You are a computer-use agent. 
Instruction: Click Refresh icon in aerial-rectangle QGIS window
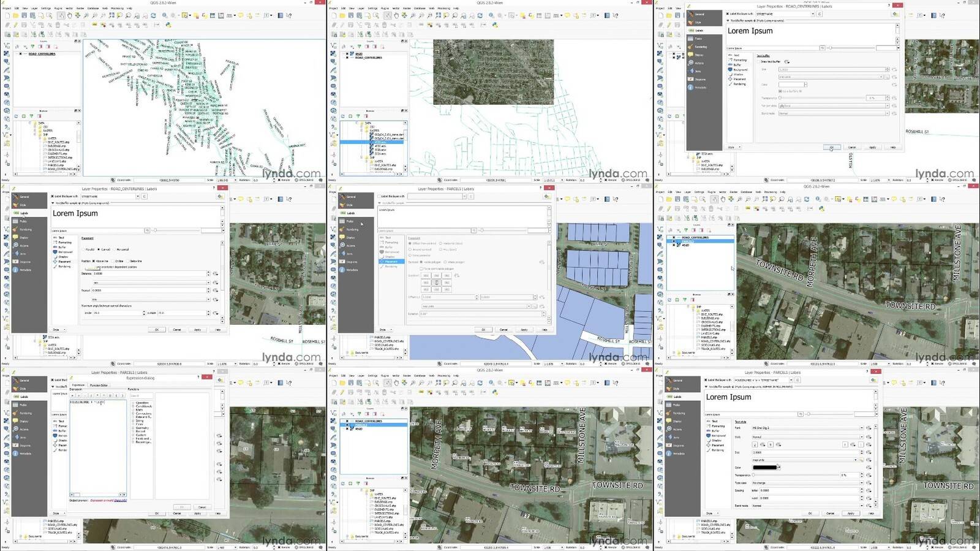point(480,15)
